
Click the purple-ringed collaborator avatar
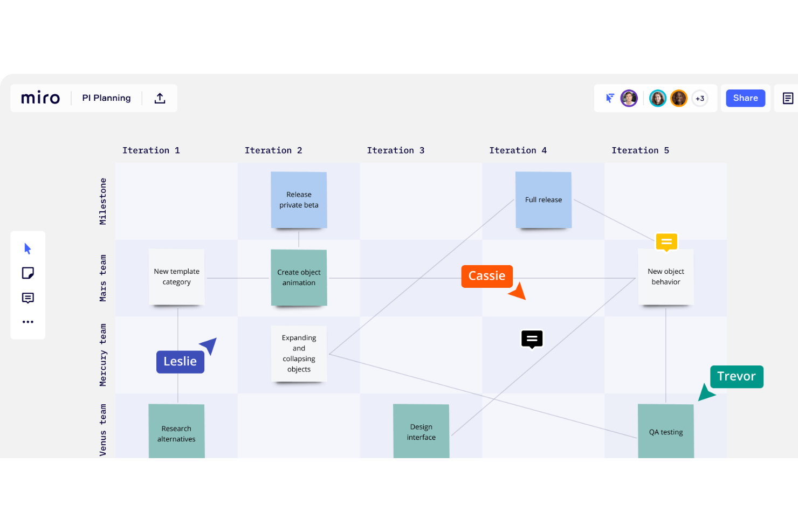pos(629,98)
